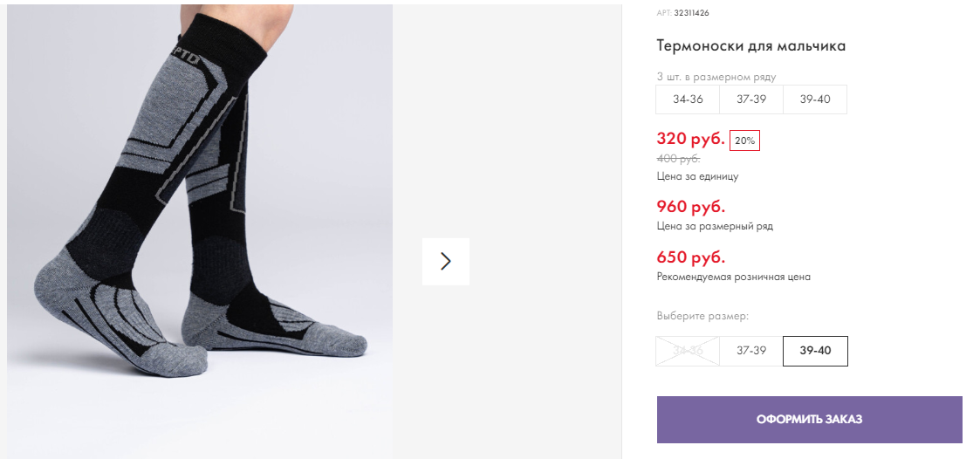Click the product title Термоноски для мальчика

(x=750, y=46)
